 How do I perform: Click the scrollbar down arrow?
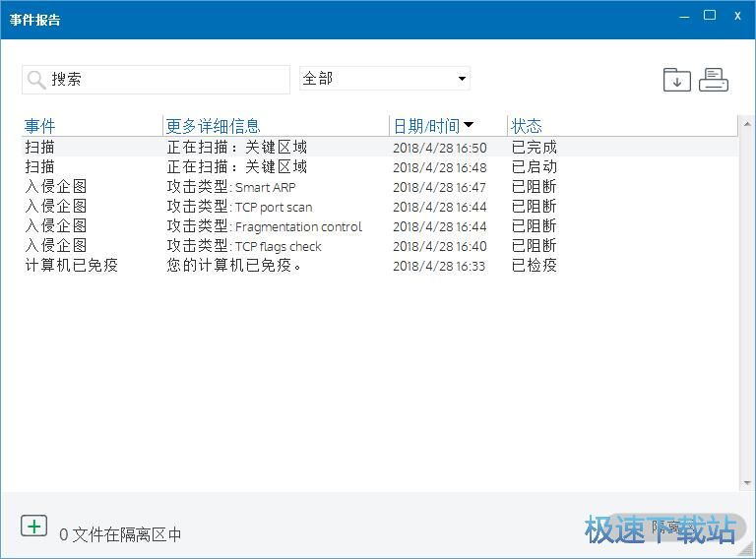tap(745, 483)
